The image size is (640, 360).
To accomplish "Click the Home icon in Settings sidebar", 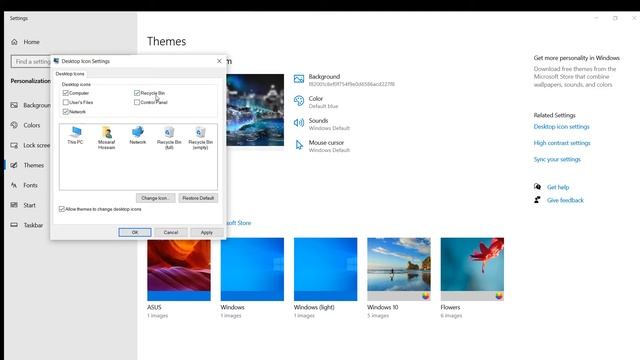I will [x=15, y=42].
